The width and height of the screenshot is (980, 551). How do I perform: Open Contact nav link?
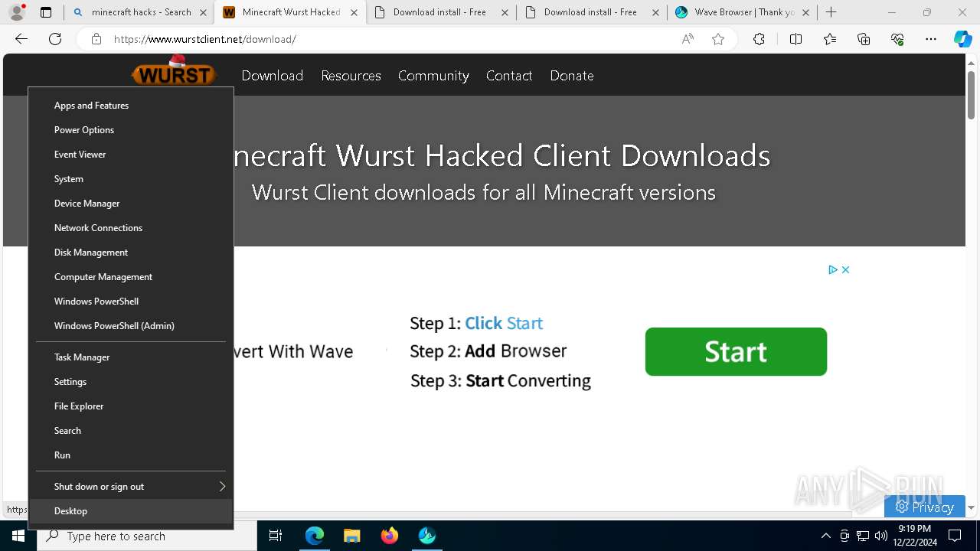tap(509, 76)
